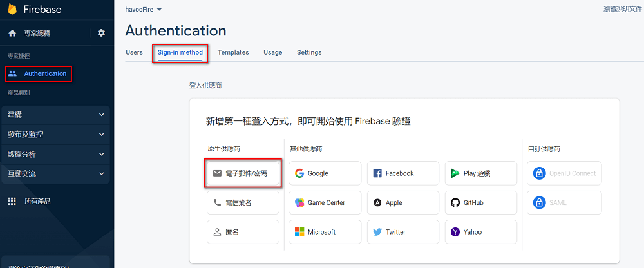644x268 pixels.
Task: Select Yahoo provider label
Action: pos(473,232)
